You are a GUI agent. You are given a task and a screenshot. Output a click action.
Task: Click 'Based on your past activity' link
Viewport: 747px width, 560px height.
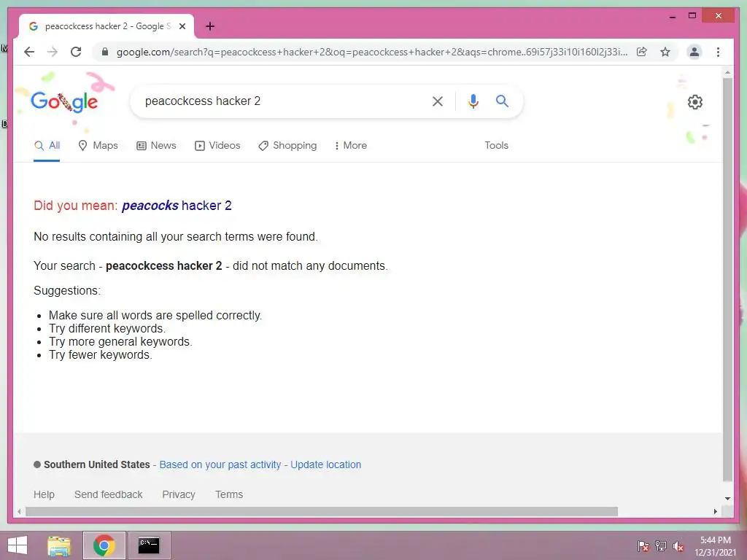[220, 464]
